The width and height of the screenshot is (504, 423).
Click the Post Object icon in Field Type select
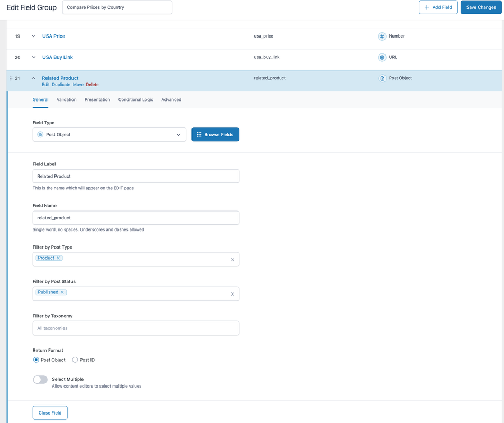(40, 135)
